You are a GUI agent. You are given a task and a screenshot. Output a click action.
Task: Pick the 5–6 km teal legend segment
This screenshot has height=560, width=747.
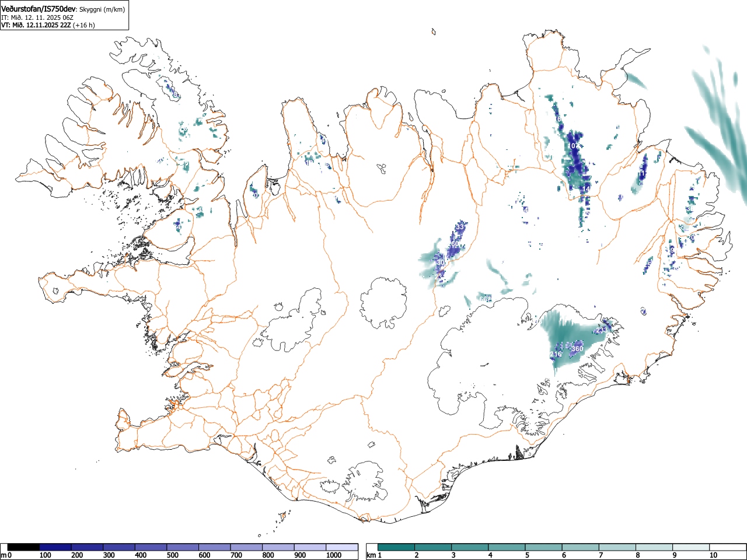[x=544, y=547]
